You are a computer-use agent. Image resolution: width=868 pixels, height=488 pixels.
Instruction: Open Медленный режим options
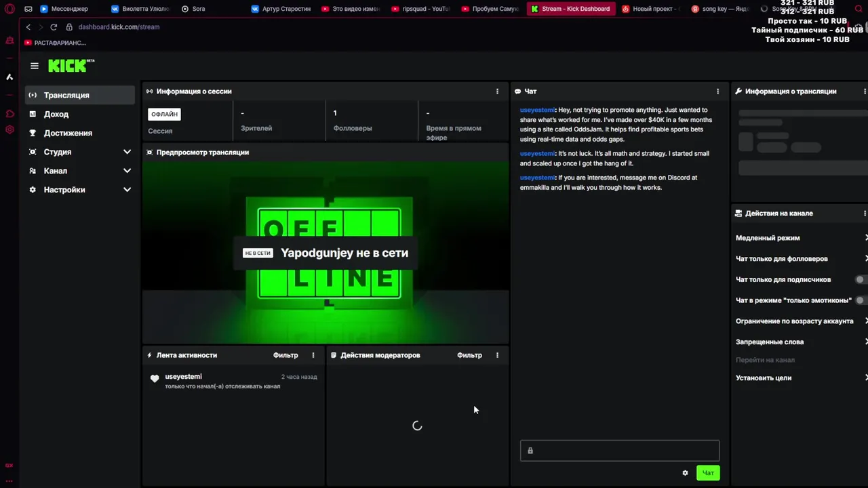tap(801, 238)
